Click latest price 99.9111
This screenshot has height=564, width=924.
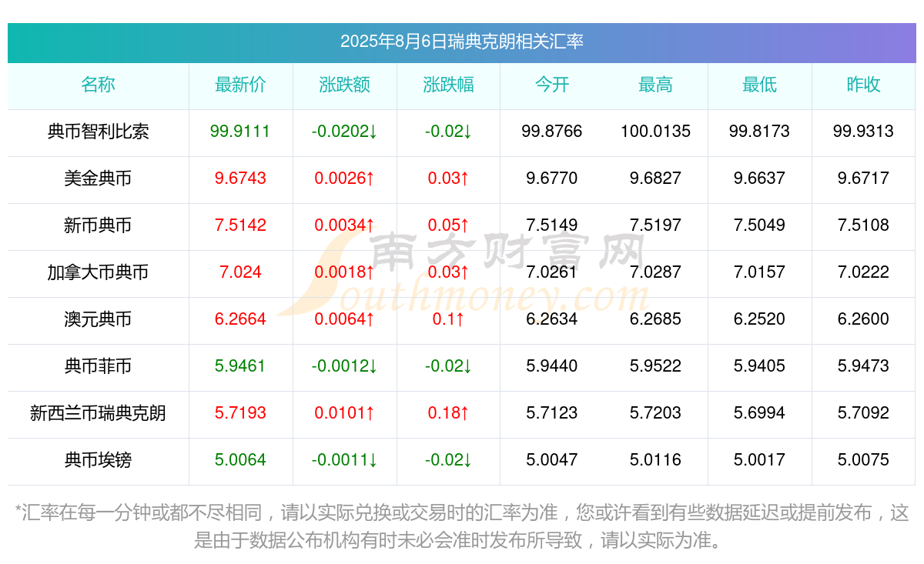pos(240,132)
